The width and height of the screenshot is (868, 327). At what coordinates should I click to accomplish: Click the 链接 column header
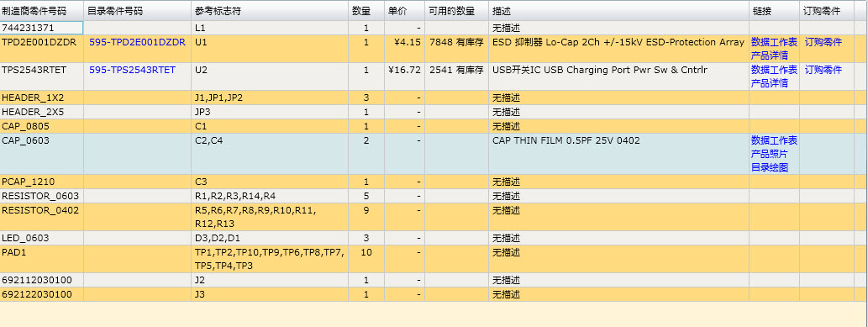tap(775, 11)
